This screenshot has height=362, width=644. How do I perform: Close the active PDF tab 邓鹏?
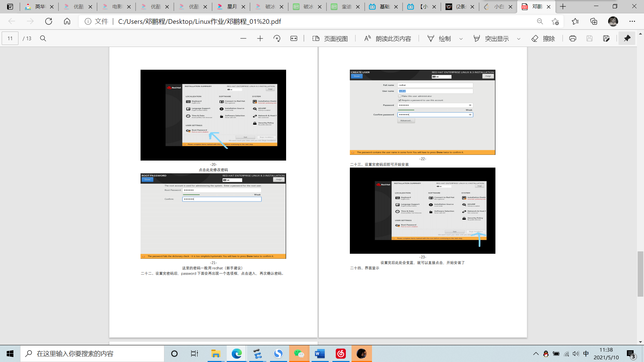coord(549,7)
